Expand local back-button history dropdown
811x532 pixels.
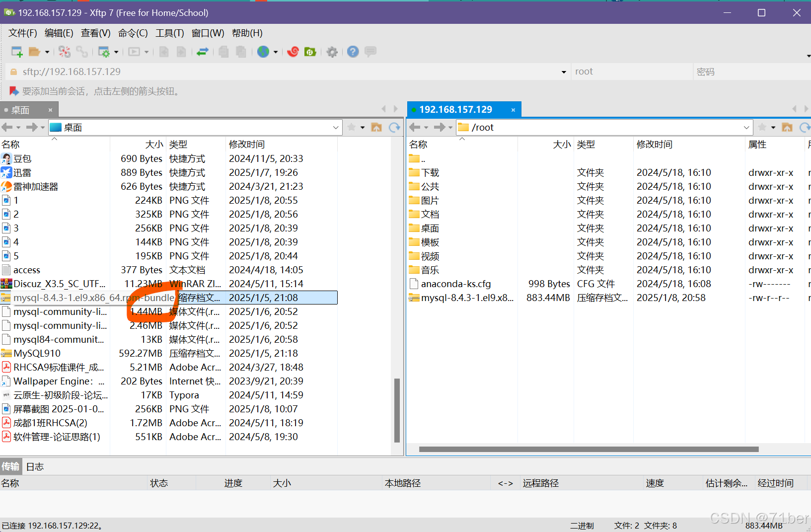[18, 128]
